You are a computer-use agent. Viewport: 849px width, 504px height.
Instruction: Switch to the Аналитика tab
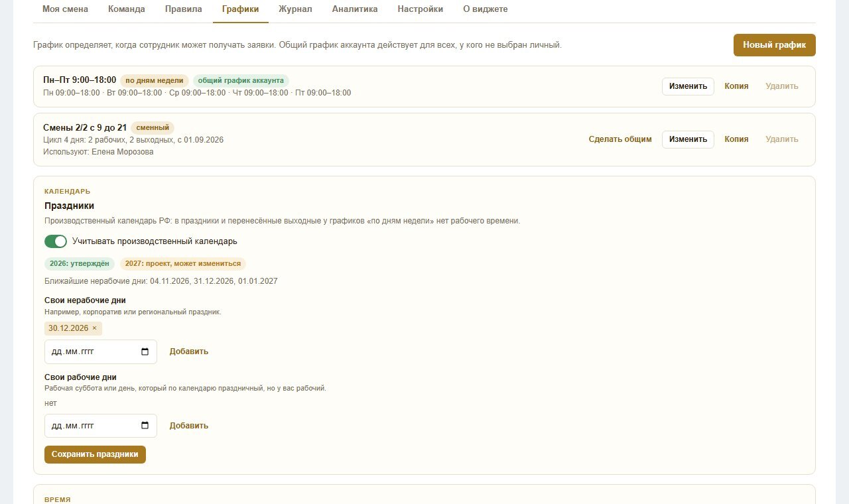pyautogui.click(x=355, y=9)
